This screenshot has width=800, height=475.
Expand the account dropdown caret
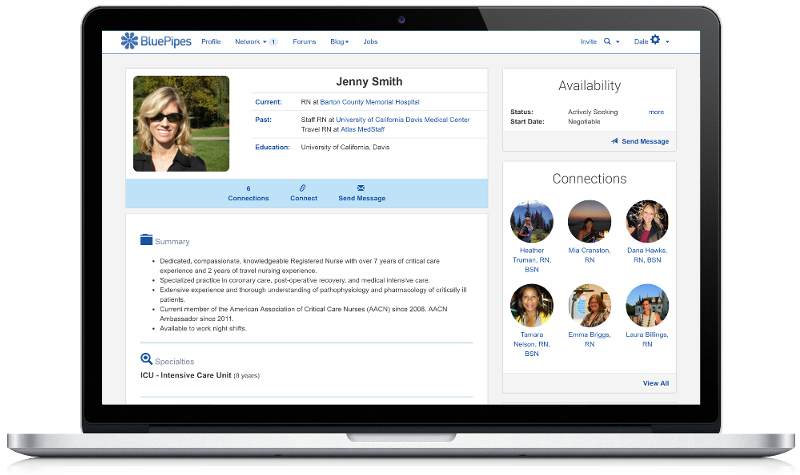pos(667,42)
